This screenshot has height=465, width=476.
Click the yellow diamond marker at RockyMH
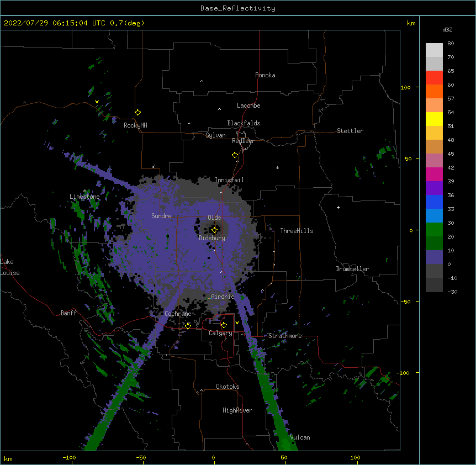138,113
